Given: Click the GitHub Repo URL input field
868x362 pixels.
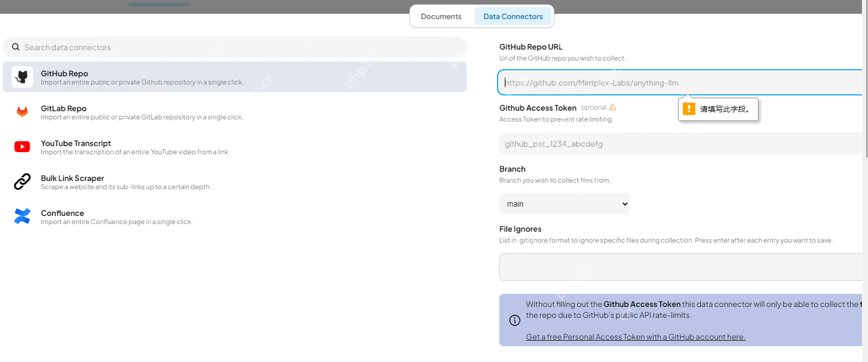Looking at the screenshot, I should coord(680,83).
